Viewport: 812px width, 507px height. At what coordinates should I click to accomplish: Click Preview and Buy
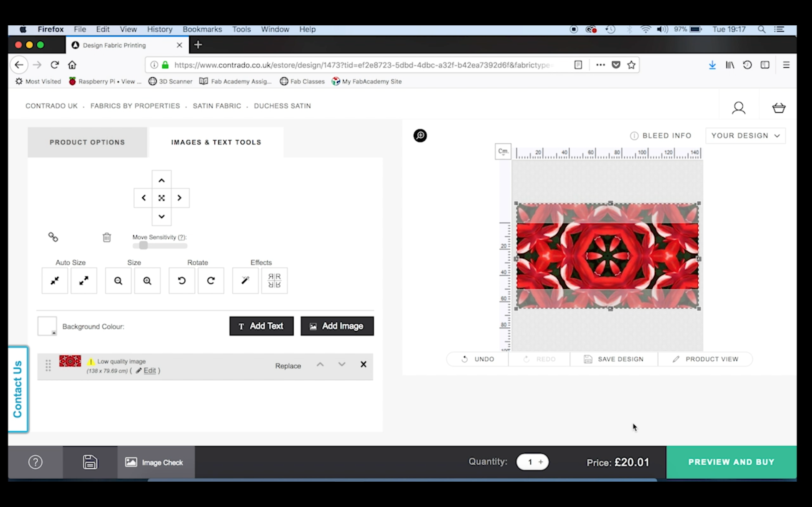pyautogui.click(x=731, y=462)
